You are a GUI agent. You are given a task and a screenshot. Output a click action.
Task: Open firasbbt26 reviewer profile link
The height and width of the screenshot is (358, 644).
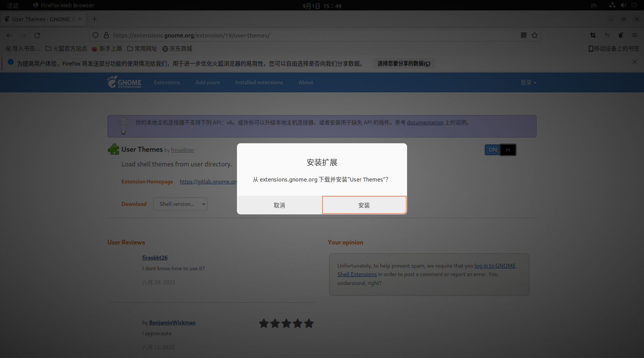click(155, 258)
